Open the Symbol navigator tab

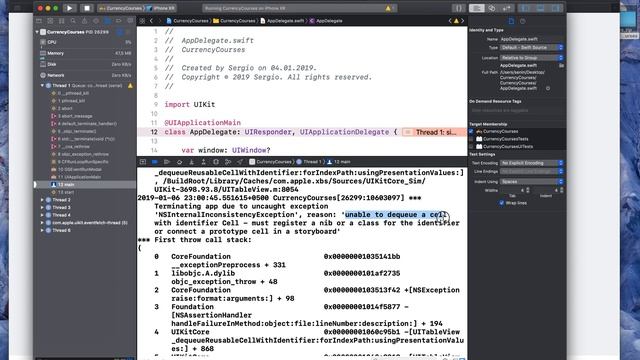pyautogui.click(x=62, y=20)
